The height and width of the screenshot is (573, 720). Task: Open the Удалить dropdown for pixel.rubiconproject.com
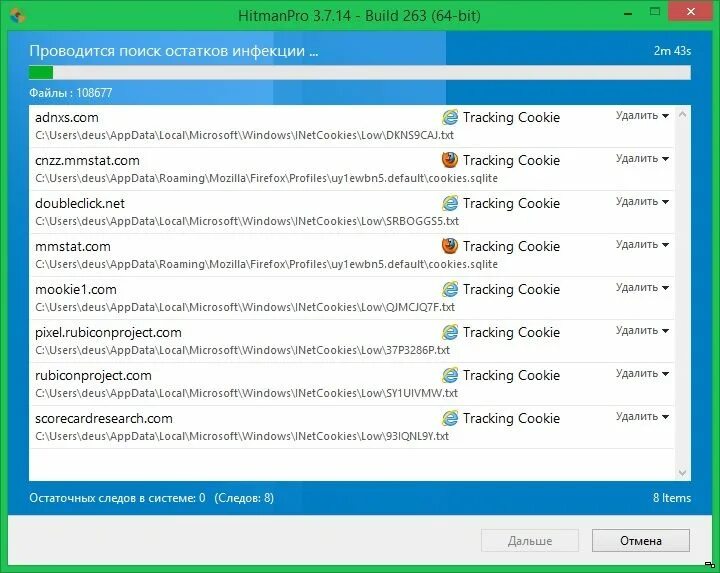[x=642, y=331]
